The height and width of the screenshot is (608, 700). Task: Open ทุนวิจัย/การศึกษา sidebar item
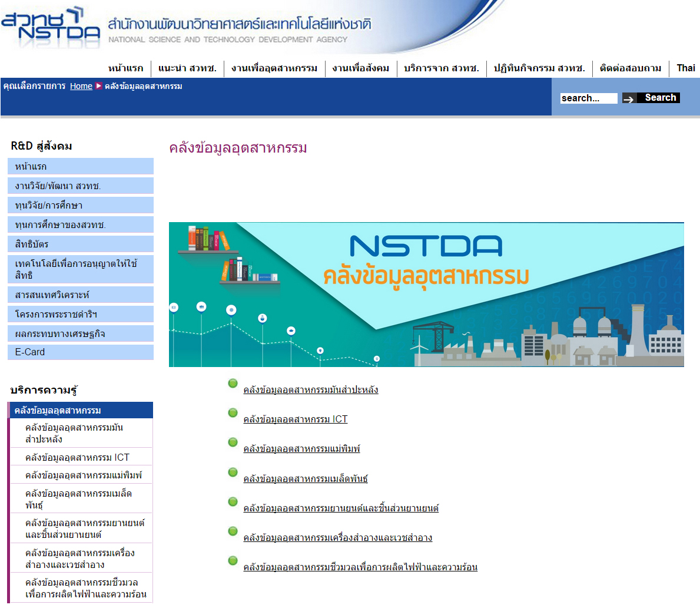pyautogui.click(x=81, y=205)
